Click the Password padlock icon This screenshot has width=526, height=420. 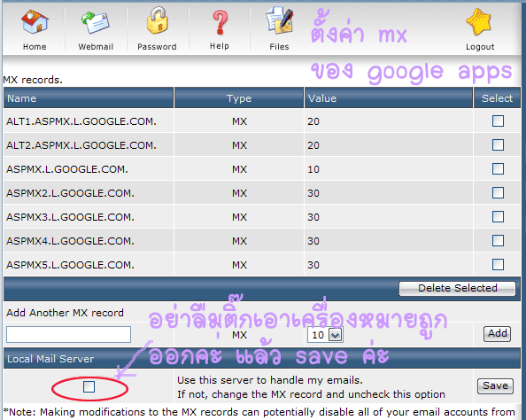pyautogui.click(x=157, y=20)
